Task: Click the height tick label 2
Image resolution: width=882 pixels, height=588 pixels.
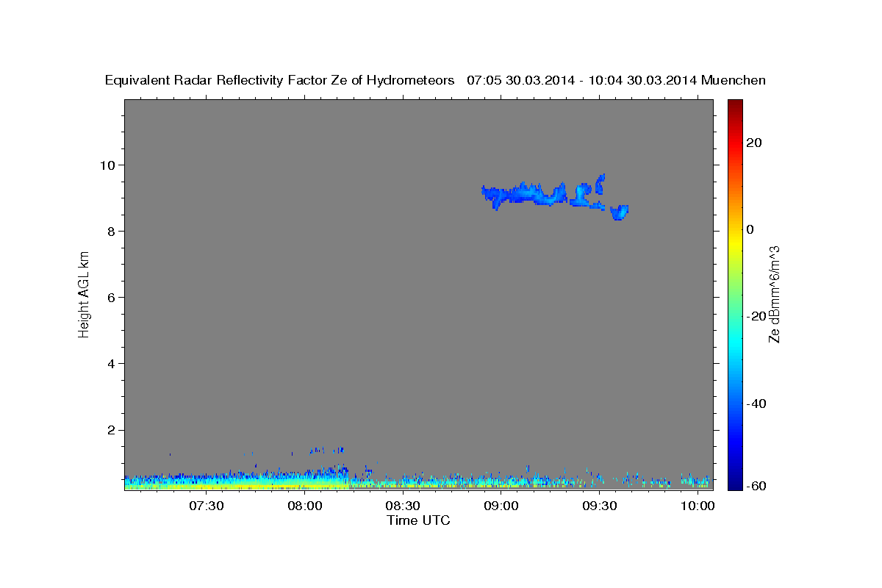Action: tap(112, 430)
